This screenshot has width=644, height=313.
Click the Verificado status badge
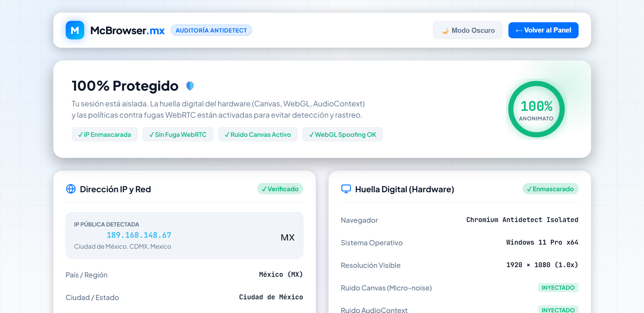coord(280,189)
